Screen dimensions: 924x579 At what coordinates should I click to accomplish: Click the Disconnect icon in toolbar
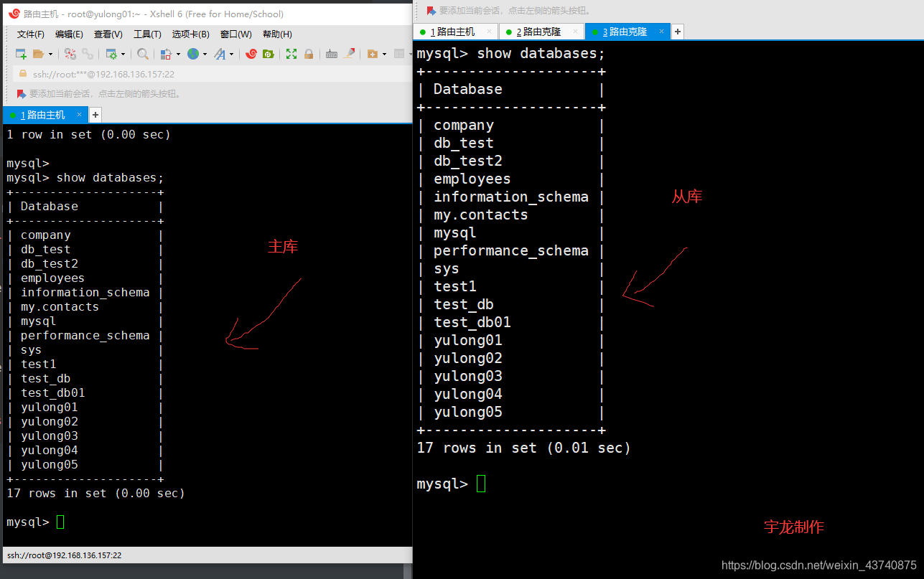click(70, 54)
